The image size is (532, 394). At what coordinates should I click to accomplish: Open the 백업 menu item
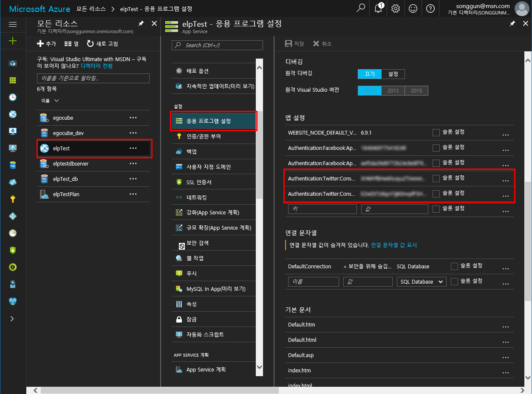tap(214, 152)
